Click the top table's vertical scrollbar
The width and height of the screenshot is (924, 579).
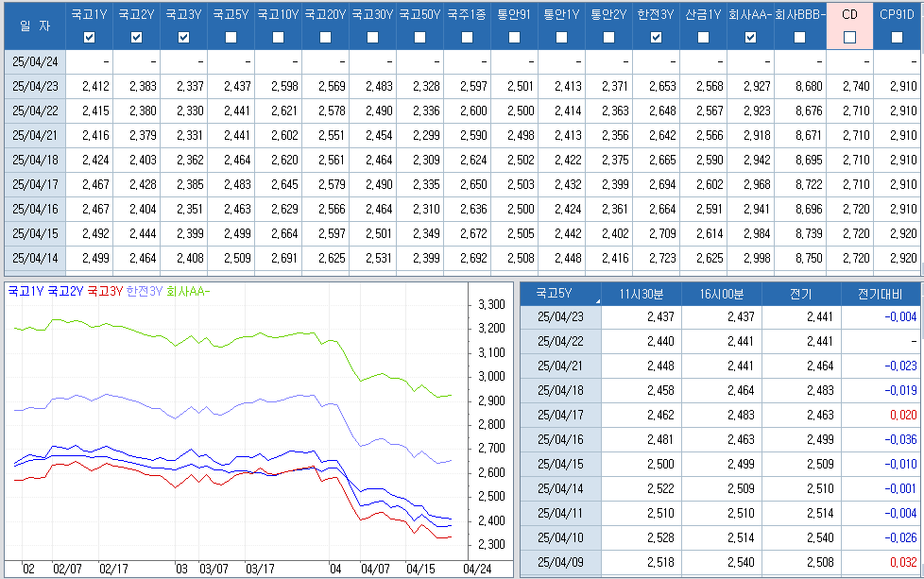click(x=920, y=142)
